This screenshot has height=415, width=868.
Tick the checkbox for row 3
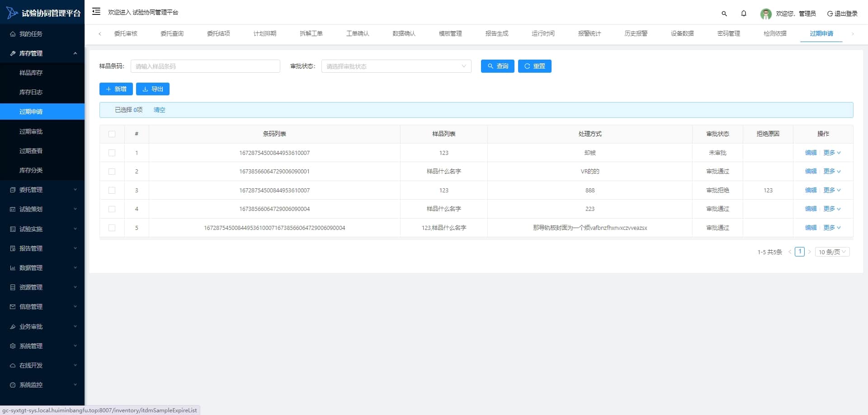(x=112, y=191)
